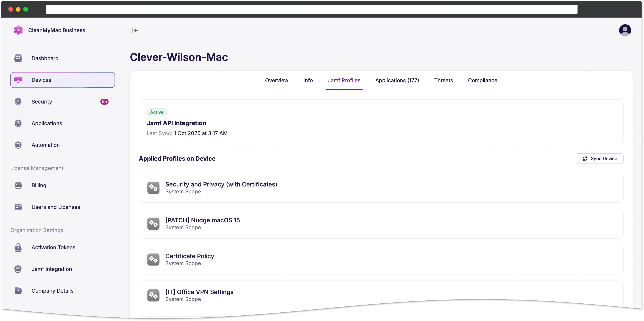Open the Applications (177) tab
The width and height of the screenshot is (644, 321).
click(397, 81)
